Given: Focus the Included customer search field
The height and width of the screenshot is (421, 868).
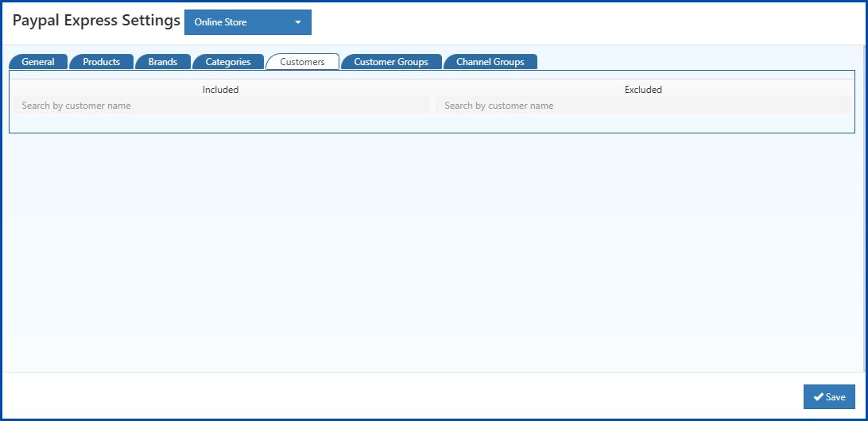Looking at the screenshot, I should tap(221, 105).
